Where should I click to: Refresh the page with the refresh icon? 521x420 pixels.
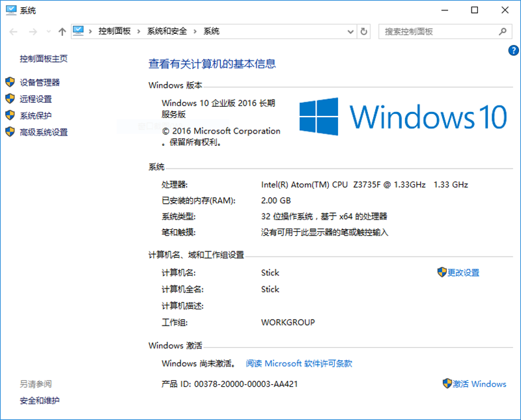click(364, 31)
